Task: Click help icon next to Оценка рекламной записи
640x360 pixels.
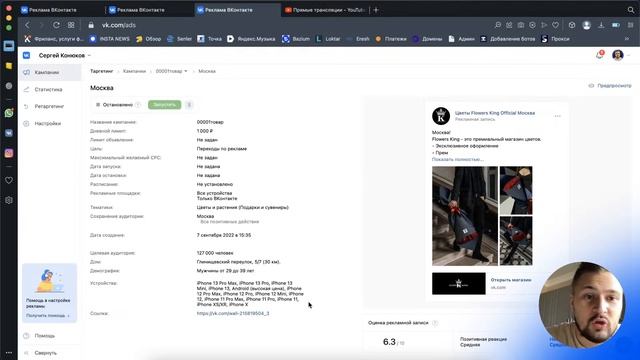Action: (x=435, y=323)
